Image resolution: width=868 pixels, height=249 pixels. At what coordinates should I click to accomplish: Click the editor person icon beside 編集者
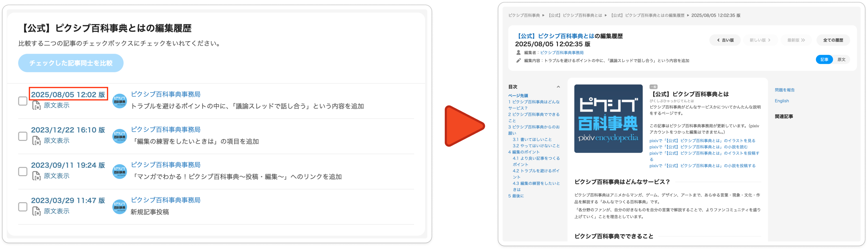click(519, 53)
